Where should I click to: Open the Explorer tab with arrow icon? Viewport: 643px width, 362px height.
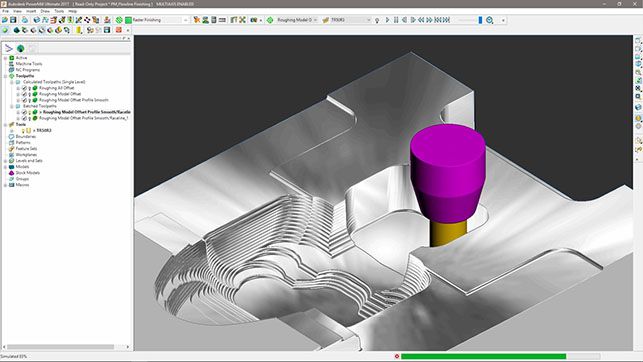pos(9,48)
